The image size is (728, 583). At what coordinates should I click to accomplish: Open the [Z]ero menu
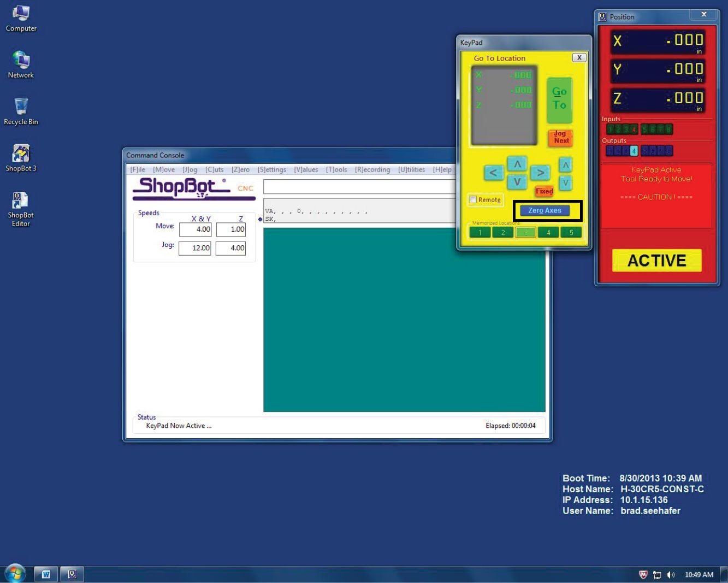(x=240, y=170)
